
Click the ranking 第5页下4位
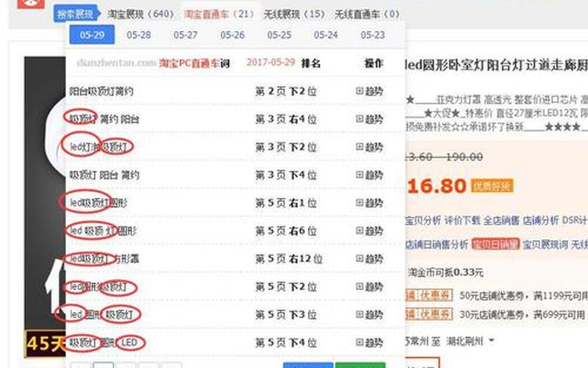(x=286, y=342)
